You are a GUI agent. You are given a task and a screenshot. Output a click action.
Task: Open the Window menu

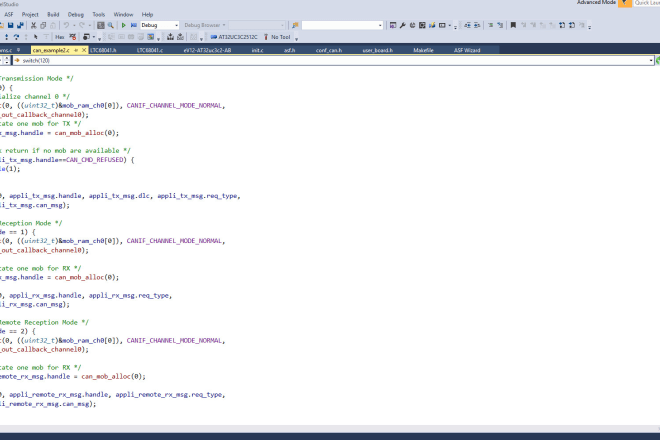[x=123, y=14]
